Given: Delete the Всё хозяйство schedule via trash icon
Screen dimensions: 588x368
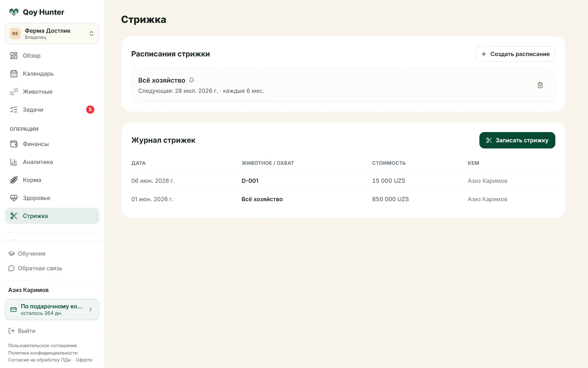Looking at the screenshot, I should [x=540, y=85].
